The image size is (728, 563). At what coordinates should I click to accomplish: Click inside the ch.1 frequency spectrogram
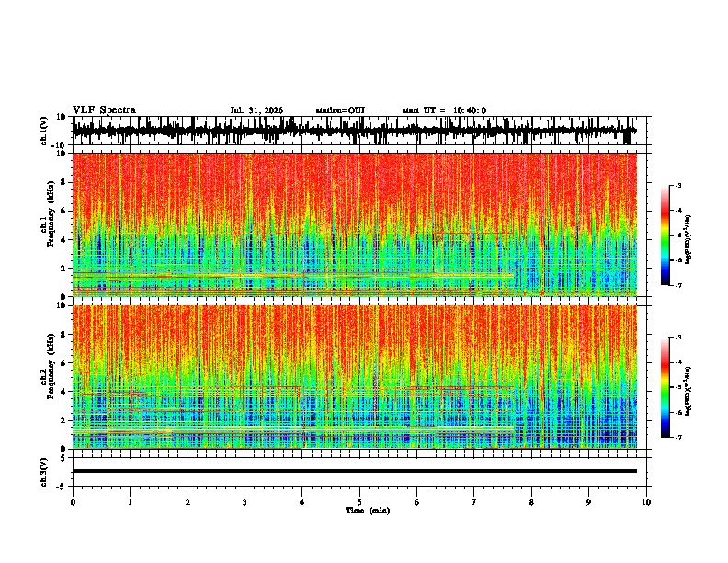coord(354,224)
